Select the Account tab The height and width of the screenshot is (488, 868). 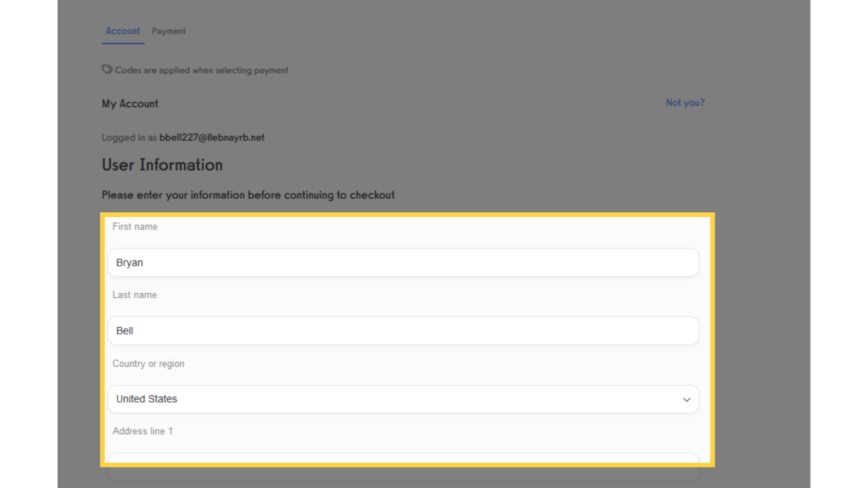tap(123, 30)
